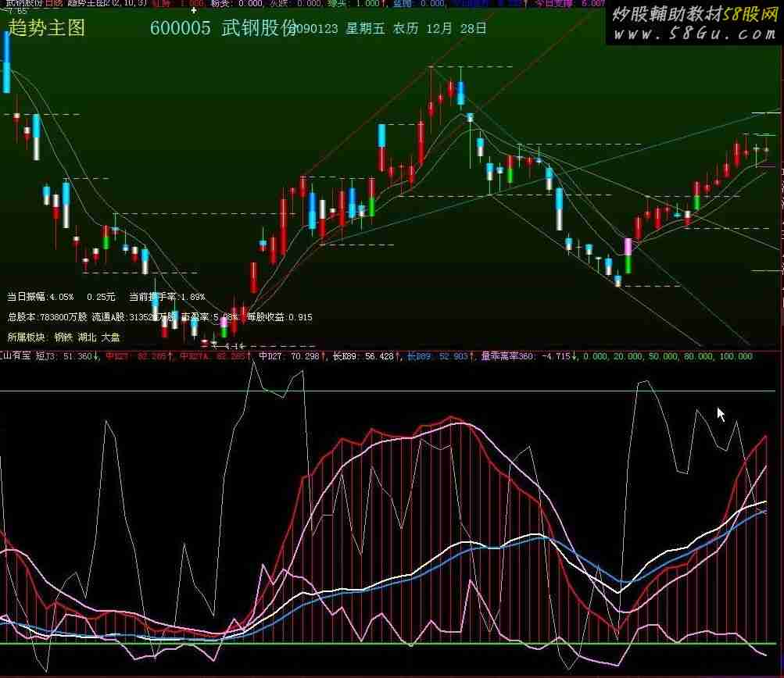Click the lunar date 农历 12月 28日

(x=439, y=28)
